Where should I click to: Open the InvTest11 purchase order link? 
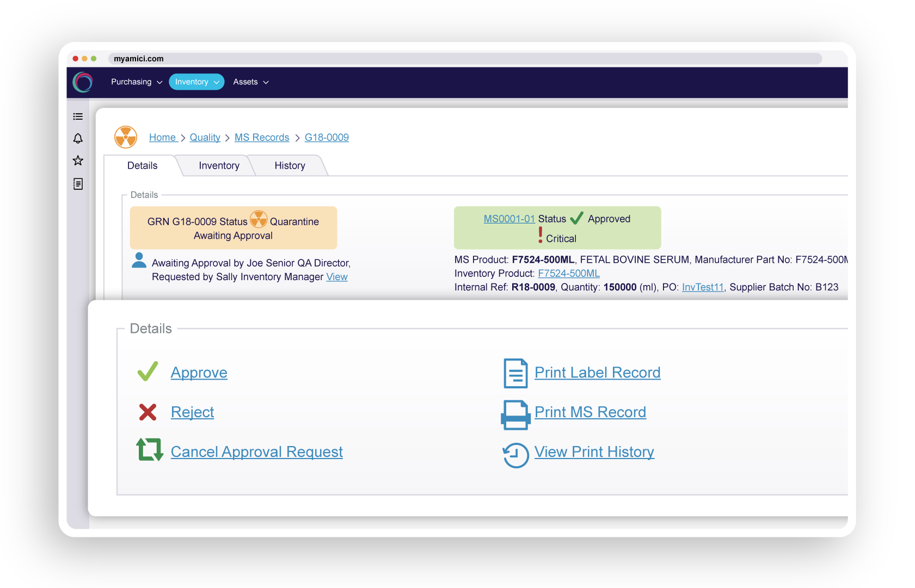tap(702, 287)
